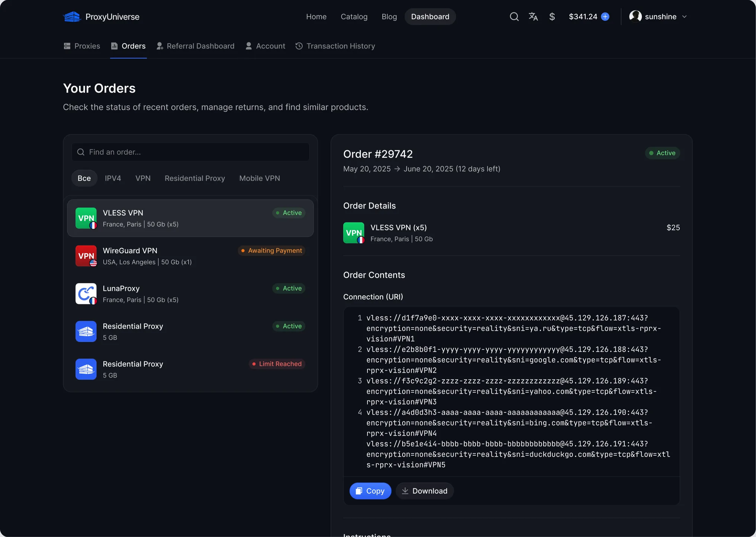The width and height of the screenshot is (756, 537).
Task: Filter orders by Residential Proxy chip
Action: pos(195,178)
